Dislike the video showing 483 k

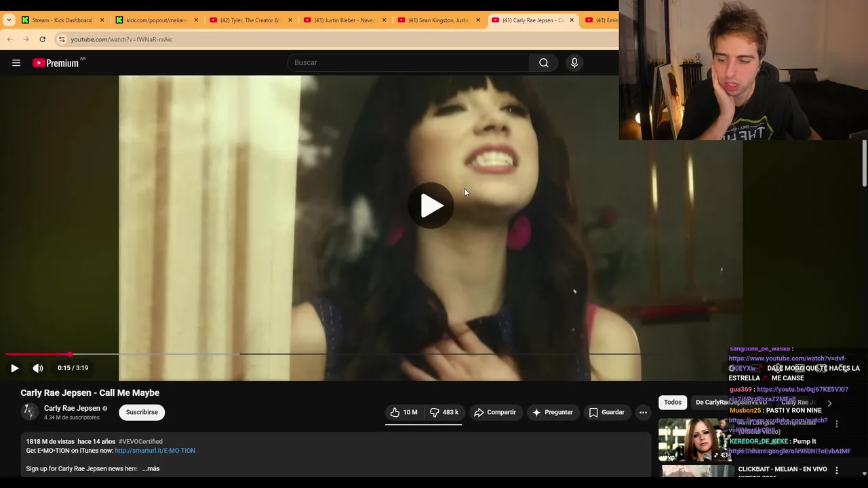[444, 412]
